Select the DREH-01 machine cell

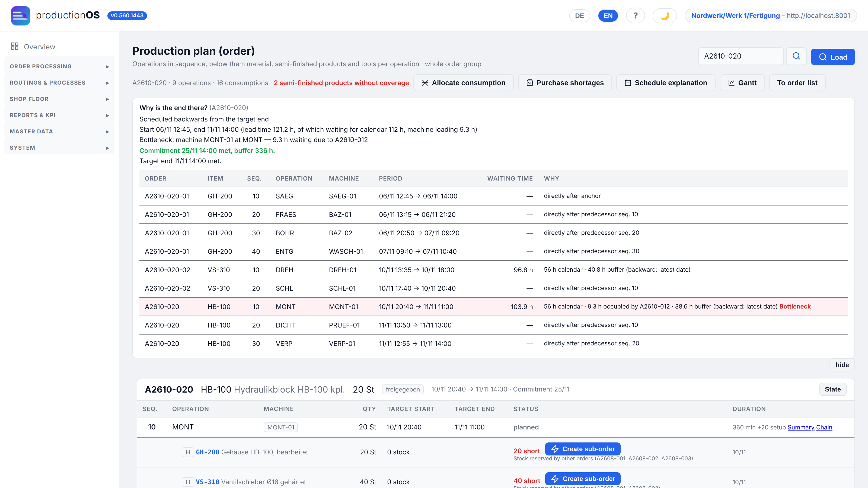343,270
